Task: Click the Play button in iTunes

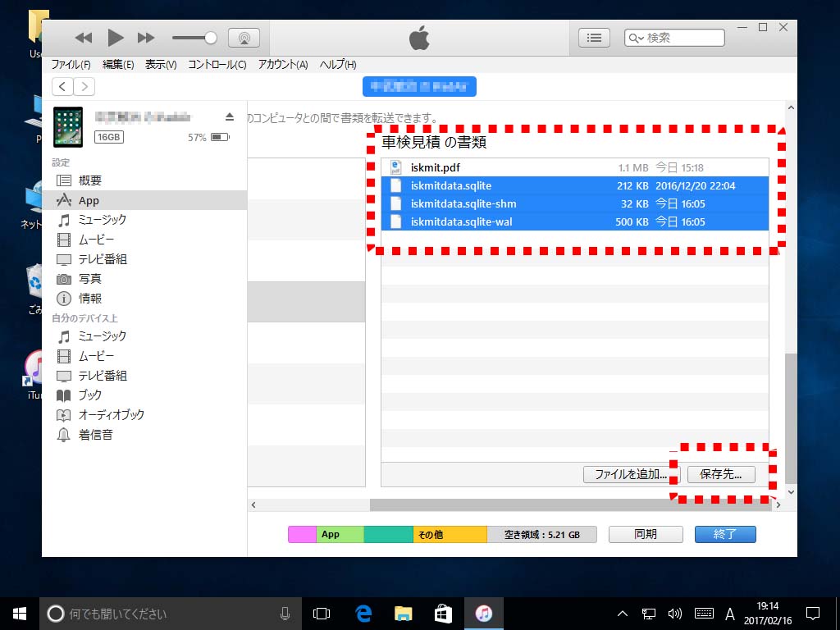Action: [116, 38]
